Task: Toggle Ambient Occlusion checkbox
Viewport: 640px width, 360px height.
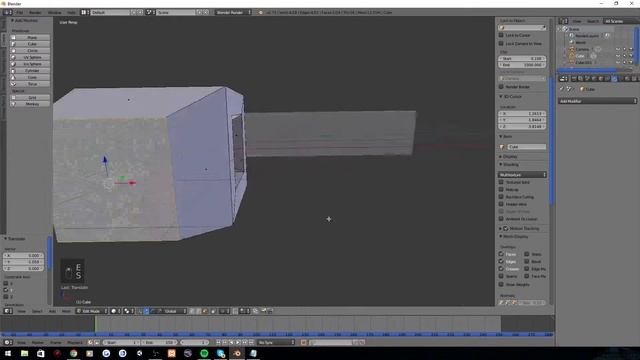Action: [501, 219]
